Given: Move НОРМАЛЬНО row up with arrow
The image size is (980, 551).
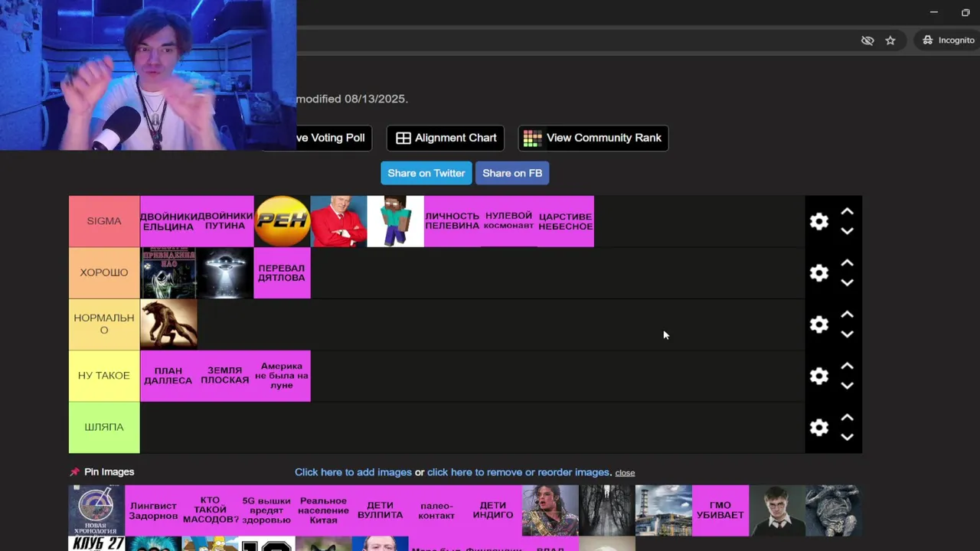Looking at the screenshot, I should coord(847,315).
